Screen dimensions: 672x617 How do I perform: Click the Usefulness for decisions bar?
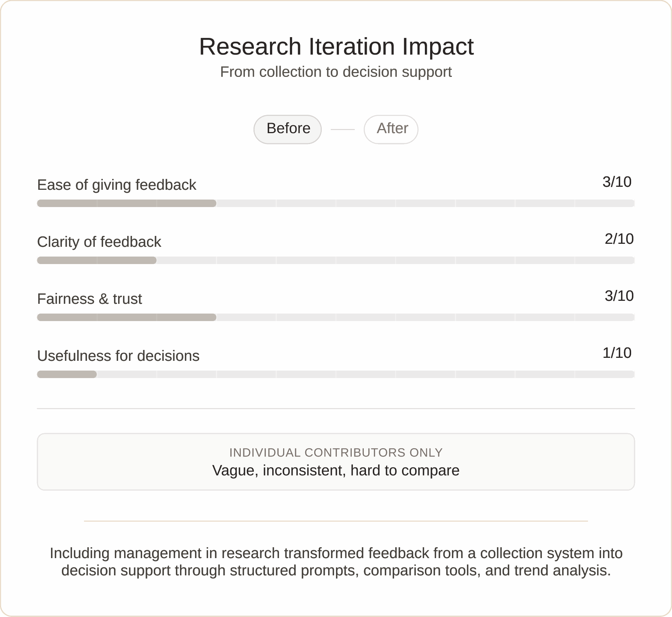coord(336,374)
